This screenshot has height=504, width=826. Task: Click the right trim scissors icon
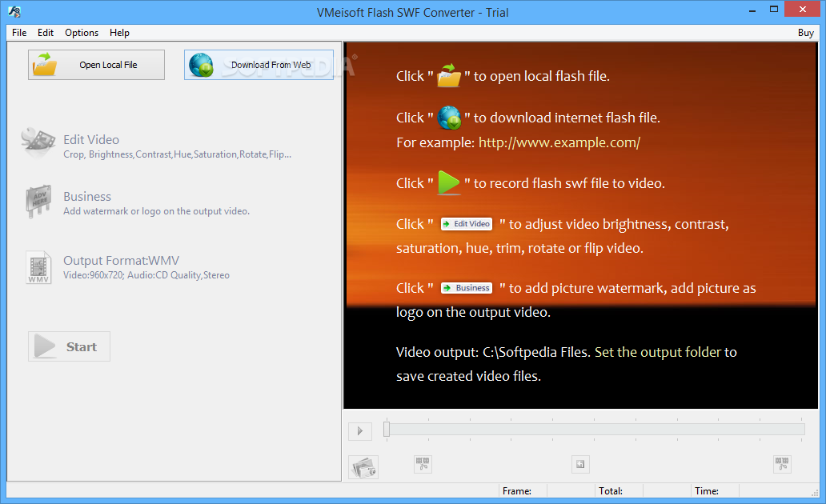click(782, 464)
